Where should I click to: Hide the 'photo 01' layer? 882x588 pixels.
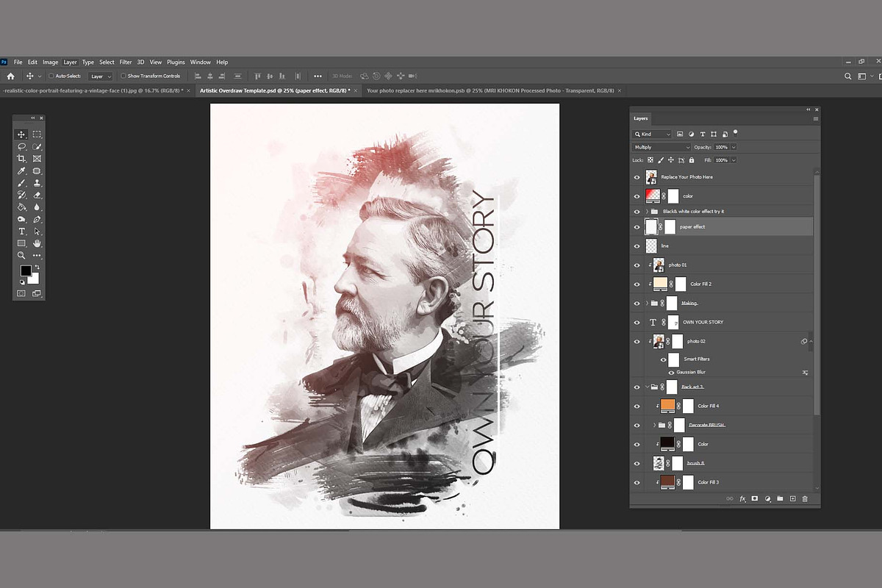637,265
